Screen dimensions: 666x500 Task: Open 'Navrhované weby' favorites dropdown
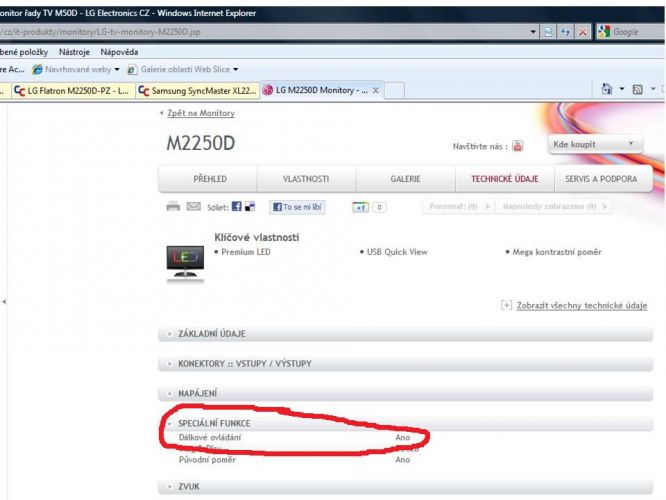76,69
